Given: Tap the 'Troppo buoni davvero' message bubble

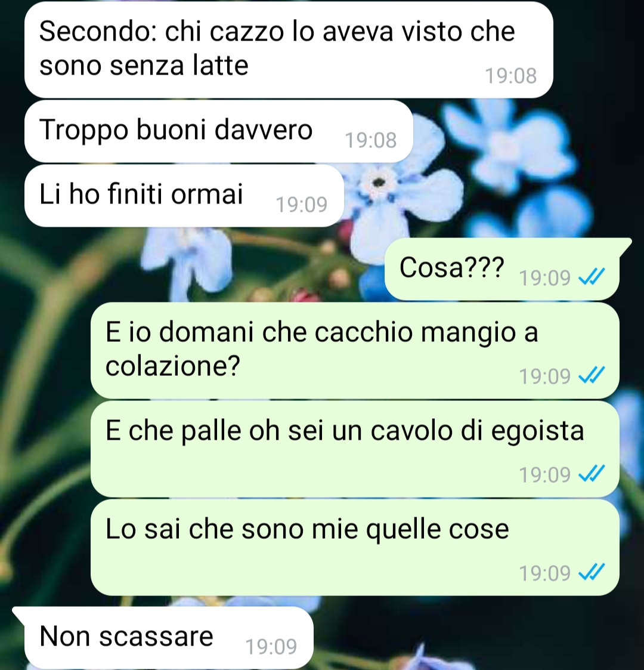Looking at the screenshot, I should (x=219, y=131).
